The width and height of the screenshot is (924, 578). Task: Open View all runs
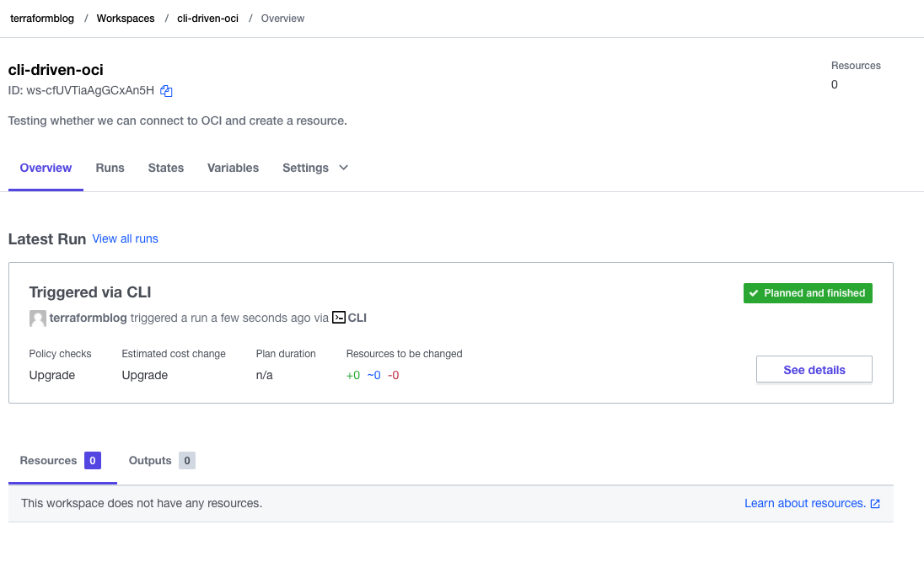(x=125, y=238)
